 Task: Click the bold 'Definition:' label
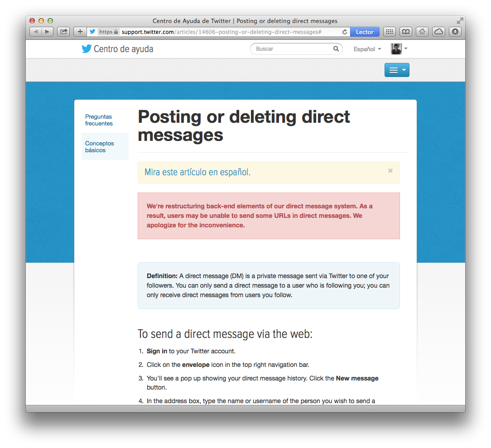[x=162, y=276]
